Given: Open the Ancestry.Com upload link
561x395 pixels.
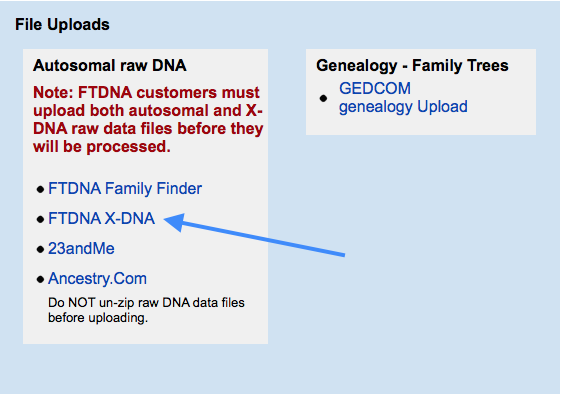Looking at the screenshot, I should 97,279.
